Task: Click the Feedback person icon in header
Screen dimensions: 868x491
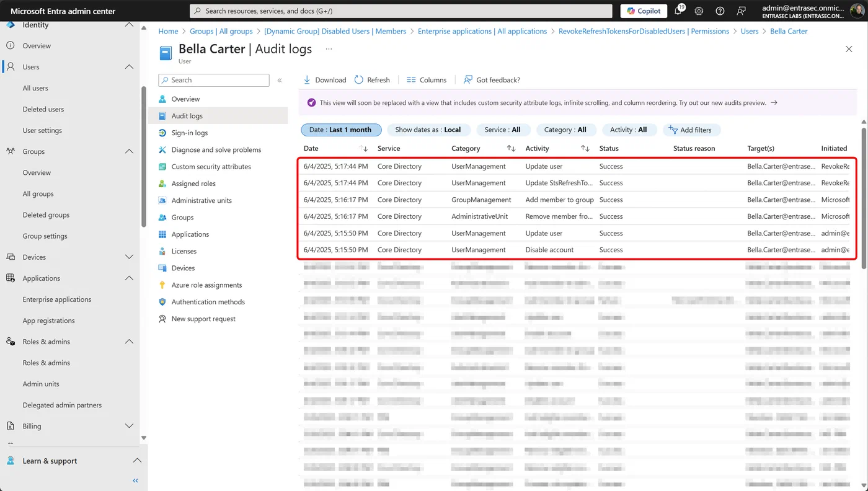Action: tap(741, 11)
